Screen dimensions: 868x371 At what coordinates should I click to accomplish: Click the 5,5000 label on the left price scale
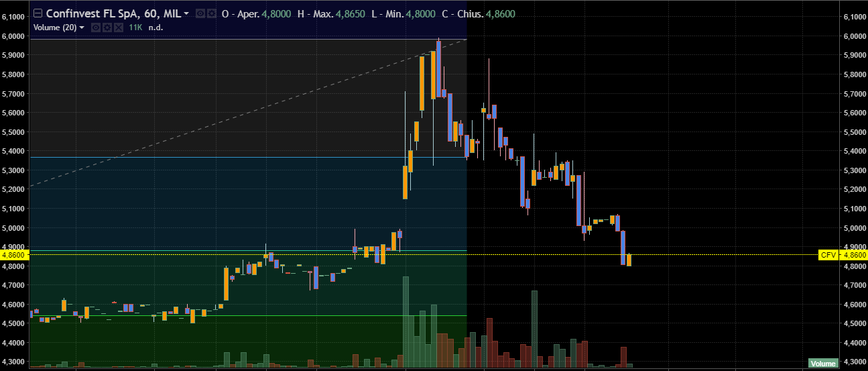pyautogui.click(x=13, y=132)
